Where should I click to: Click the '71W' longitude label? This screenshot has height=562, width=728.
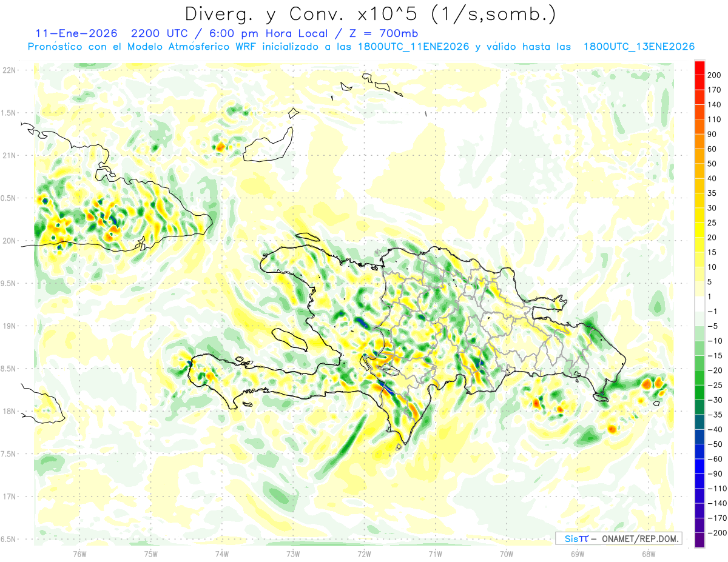(x=435, y=553)
